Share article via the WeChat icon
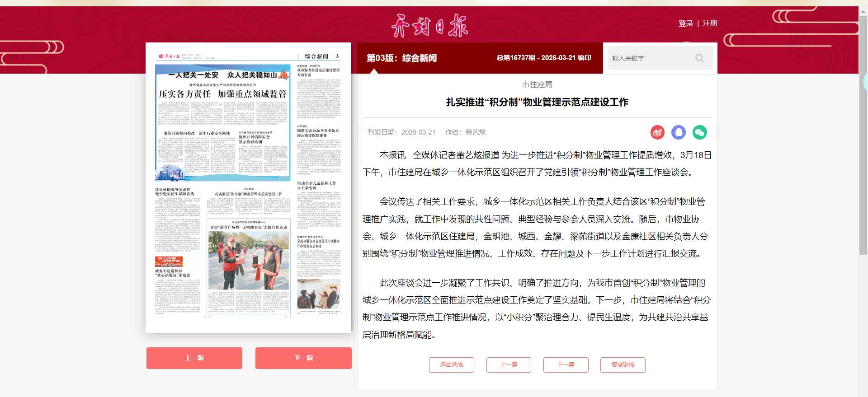 (x=699, y=132)
